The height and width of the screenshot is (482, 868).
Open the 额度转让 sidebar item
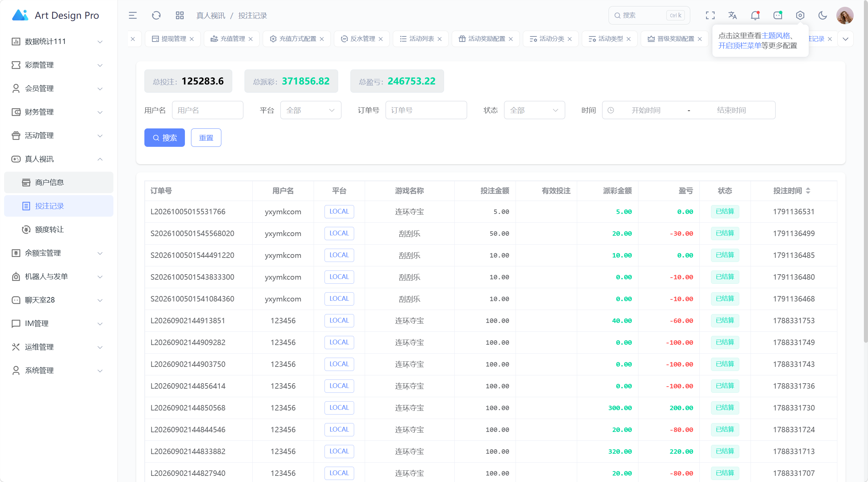(59, 230)
